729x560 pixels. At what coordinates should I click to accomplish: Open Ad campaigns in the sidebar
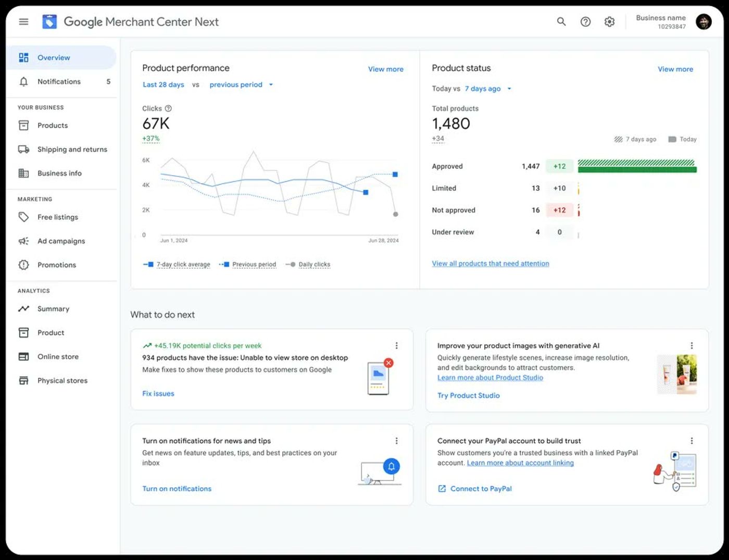coord(61,241)
